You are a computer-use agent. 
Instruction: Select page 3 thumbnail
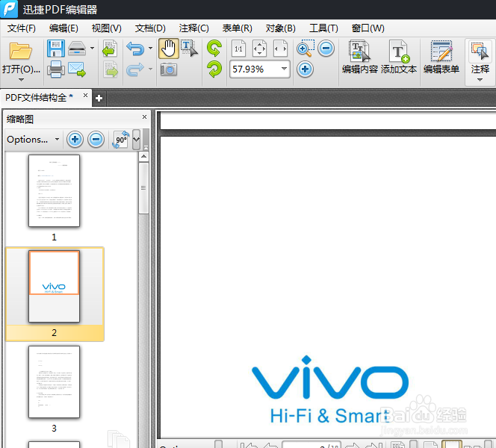point(54,382)
